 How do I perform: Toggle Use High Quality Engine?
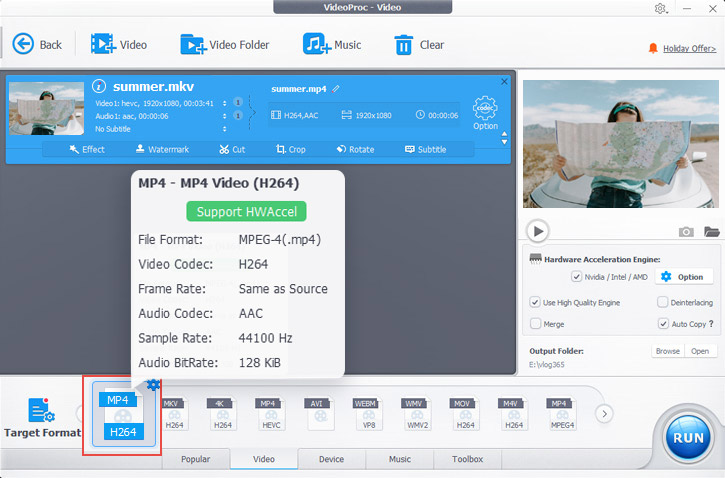pos(535,302)
